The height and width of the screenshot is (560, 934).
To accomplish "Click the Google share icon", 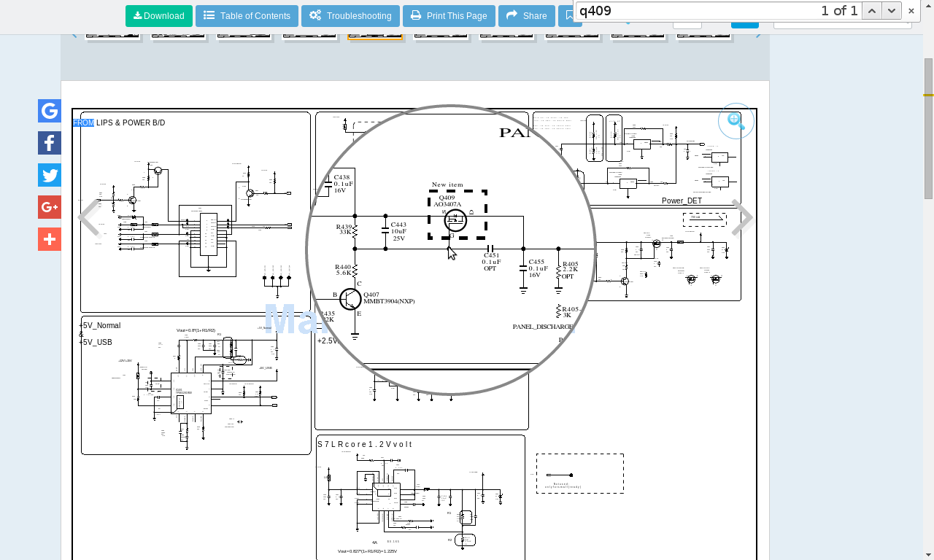I will [x=50, y=111].
